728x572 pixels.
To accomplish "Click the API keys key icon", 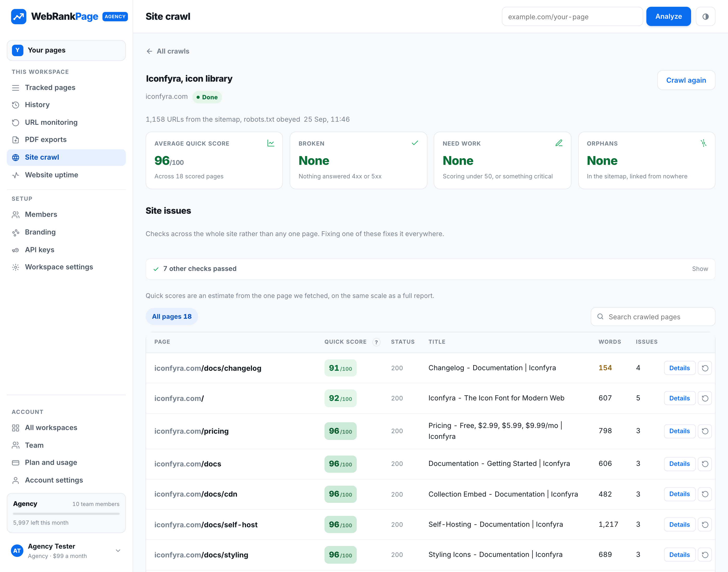I will pyautogui.click(x=16, y=250).
